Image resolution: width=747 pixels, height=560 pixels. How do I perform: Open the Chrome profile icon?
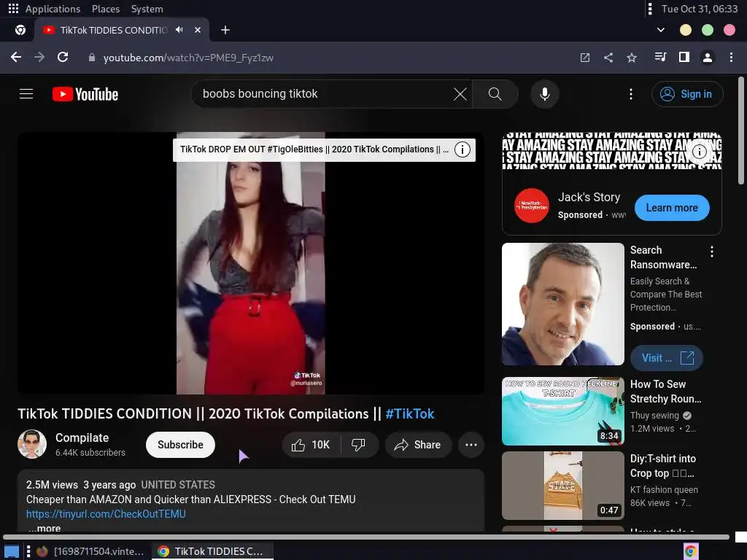708,57
